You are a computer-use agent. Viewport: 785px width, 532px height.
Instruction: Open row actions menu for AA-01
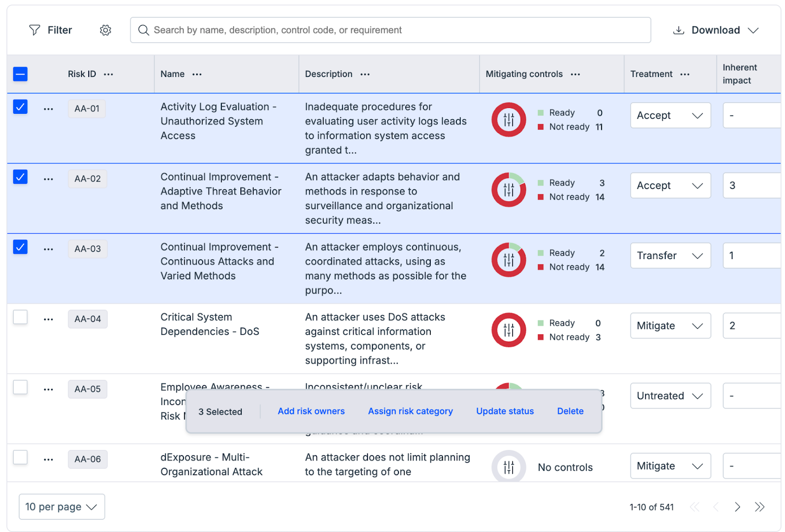48,109
